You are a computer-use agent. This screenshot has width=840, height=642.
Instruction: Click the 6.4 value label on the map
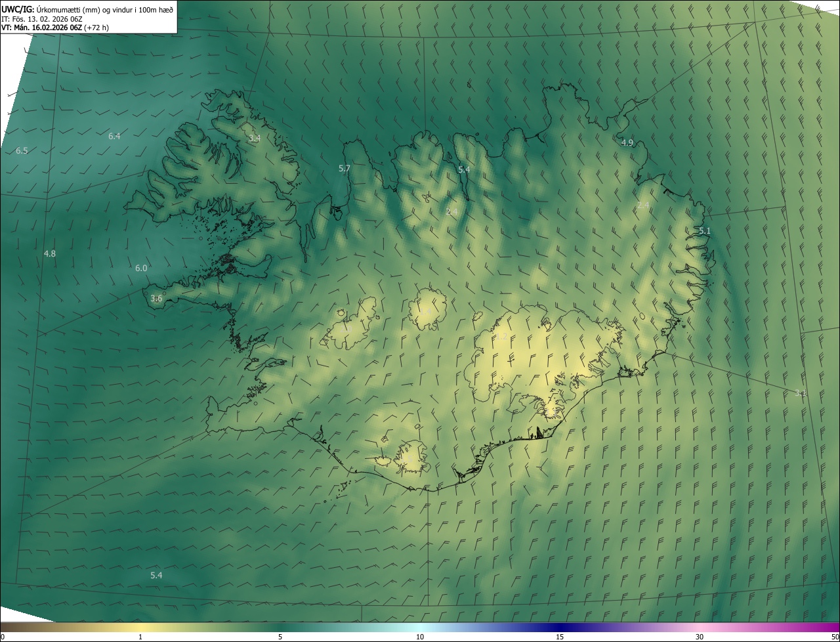tap(114, 137)
